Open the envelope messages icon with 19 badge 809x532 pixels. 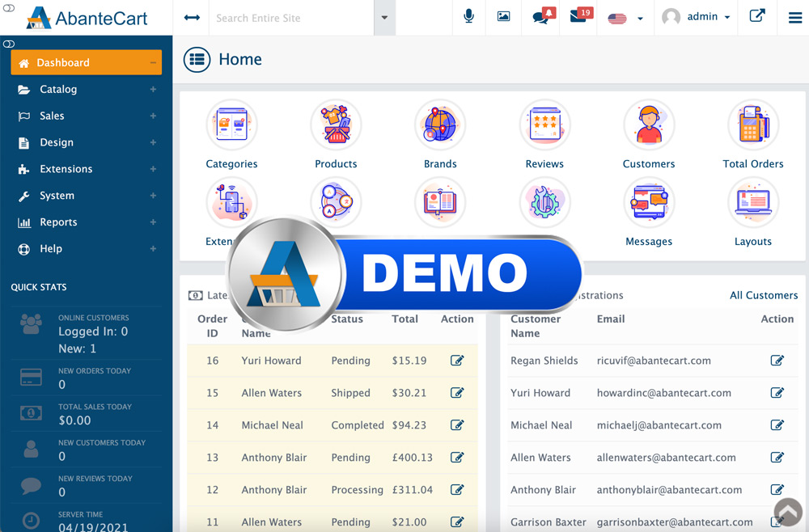(x=581, y=15)
